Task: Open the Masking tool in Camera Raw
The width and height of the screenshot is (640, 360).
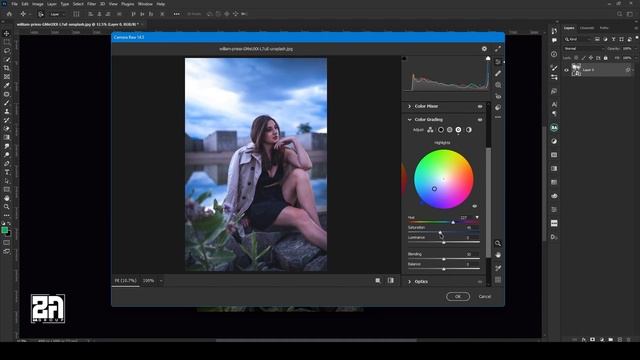Action: [498, 85]
